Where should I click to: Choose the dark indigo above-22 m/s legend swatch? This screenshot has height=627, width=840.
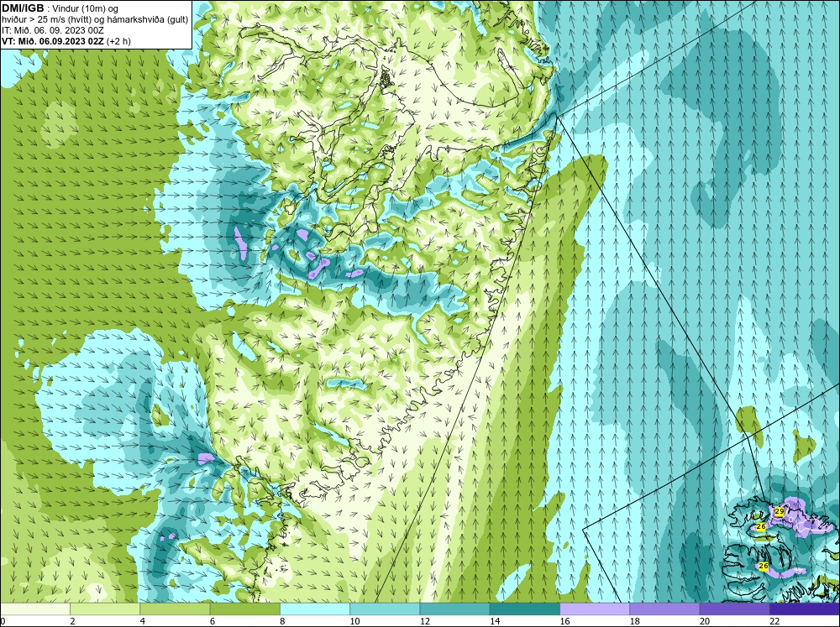805,609
